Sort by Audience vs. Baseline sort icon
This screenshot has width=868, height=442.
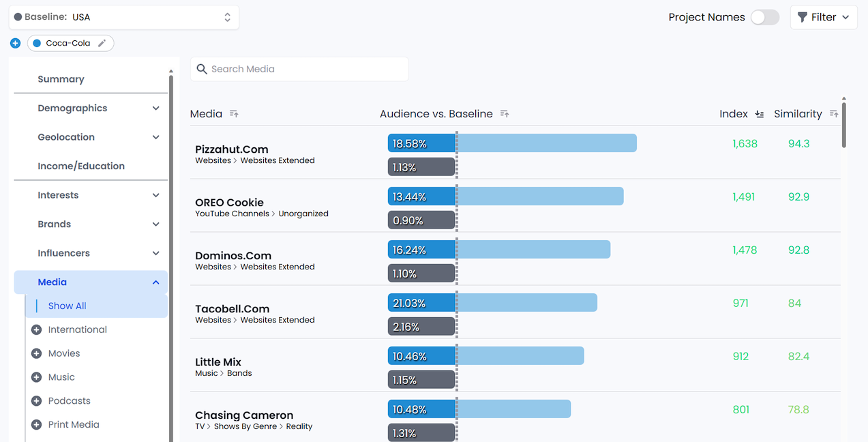(x=505, y=114)
